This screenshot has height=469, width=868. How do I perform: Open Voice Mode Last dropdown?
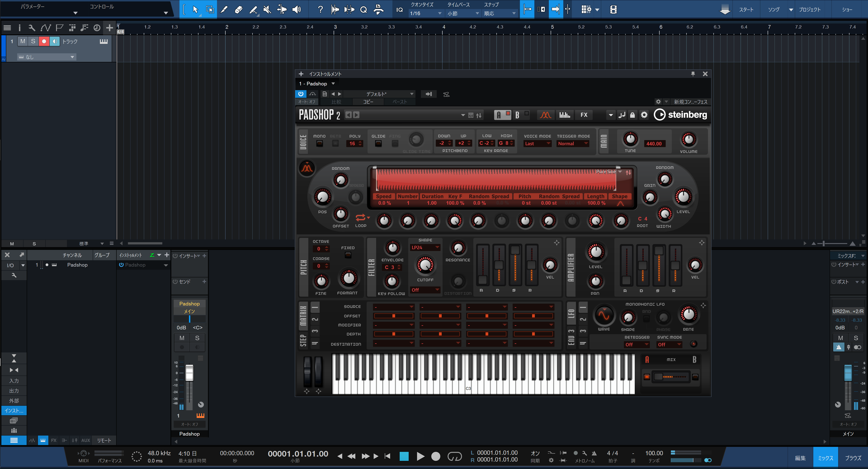538,144
